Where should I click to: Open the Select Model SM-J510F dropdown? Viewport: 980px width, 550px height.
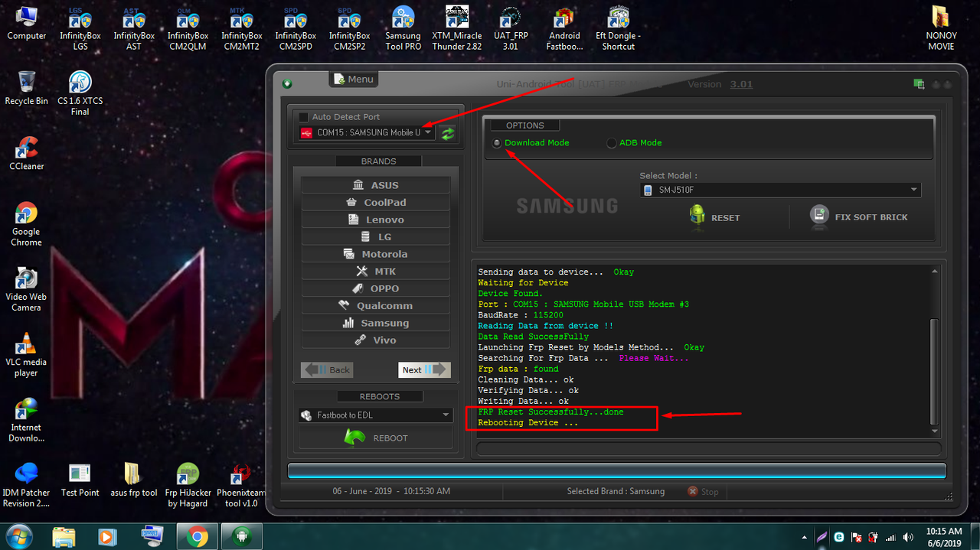tap(780, 190)
